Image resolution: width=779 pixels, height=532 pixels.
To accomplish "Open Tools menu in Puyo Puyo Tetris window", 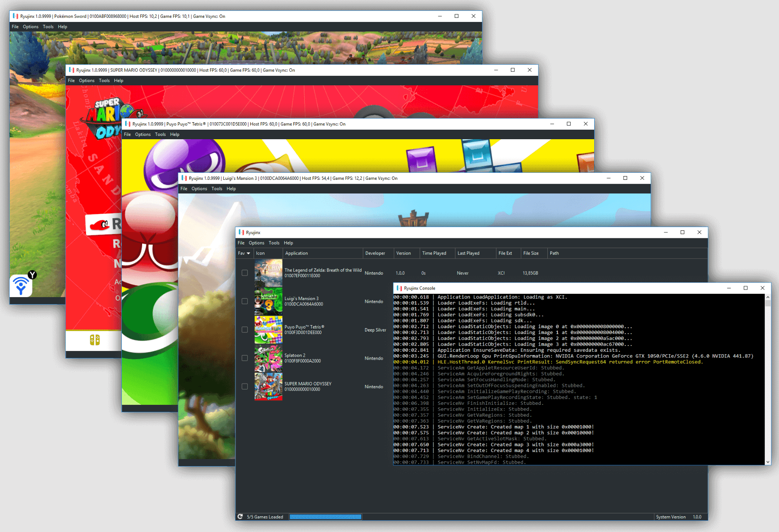I will coord(160,134).
